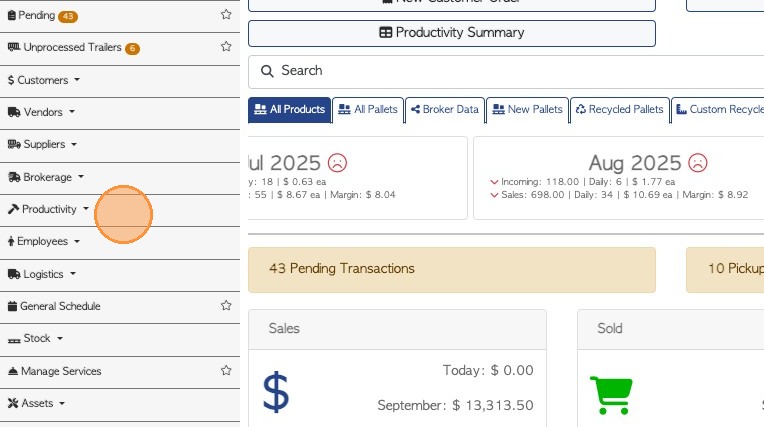
Task: Click into the Search field
Action: (x=500, y=71)
